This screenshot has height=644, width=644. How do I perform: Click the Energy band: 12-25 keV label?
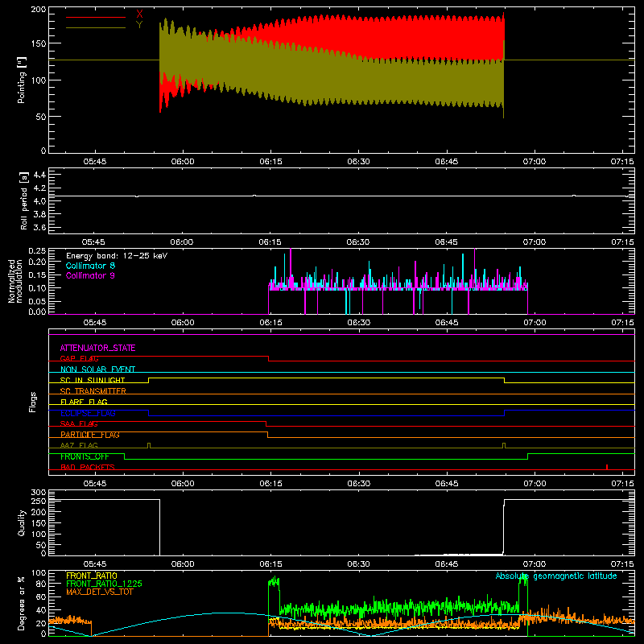(117, 256)
